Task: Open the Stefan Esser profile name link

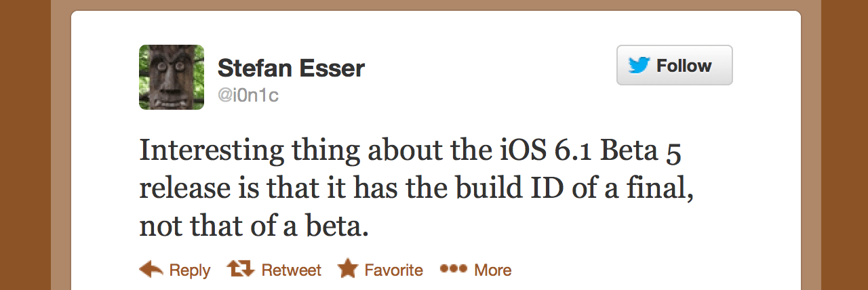Action: pos(291,68)
